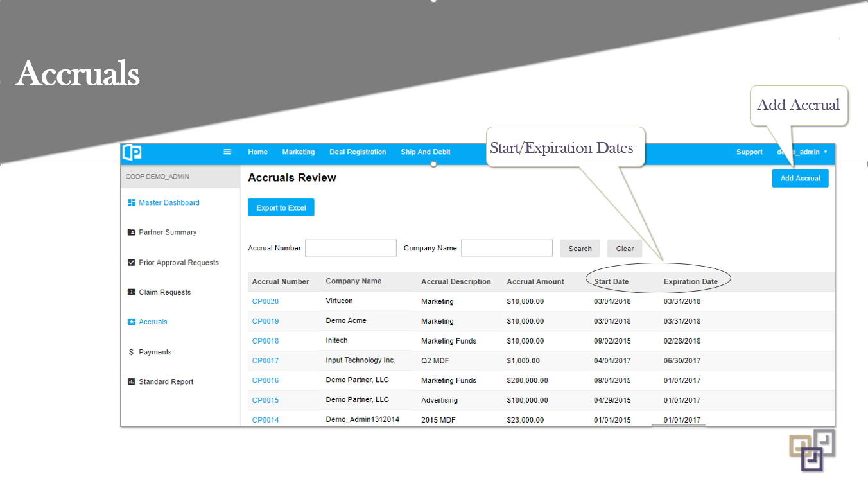Open Standard Report via its chart icon
The height and width of the screenshot is (490, 868).
(x=130, y=381)
